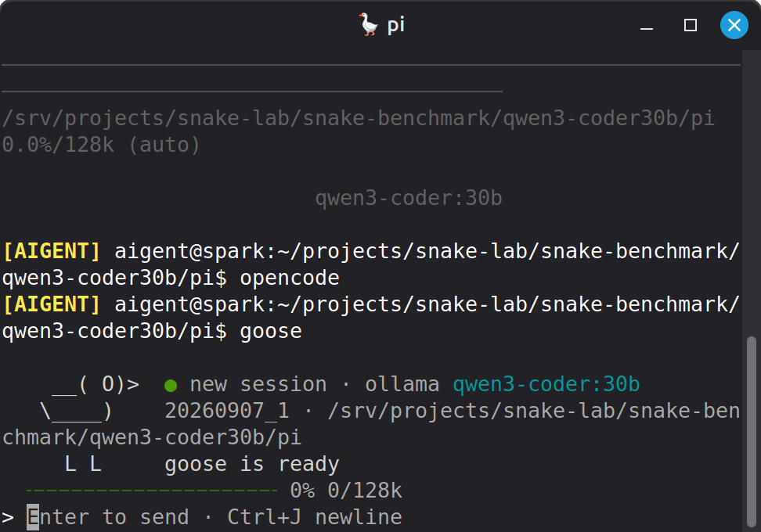
Task: Close the pi terminal window
Action: click(734, 25)
